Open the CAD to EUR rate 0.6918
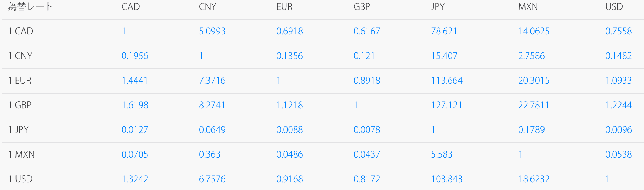This screenshot has width=644, height=190. 289,31
